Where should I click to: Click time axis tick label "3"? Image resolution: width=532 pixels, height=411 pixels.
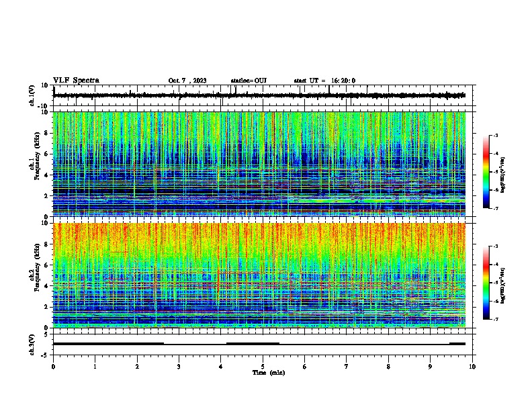(x=179, y=367)
